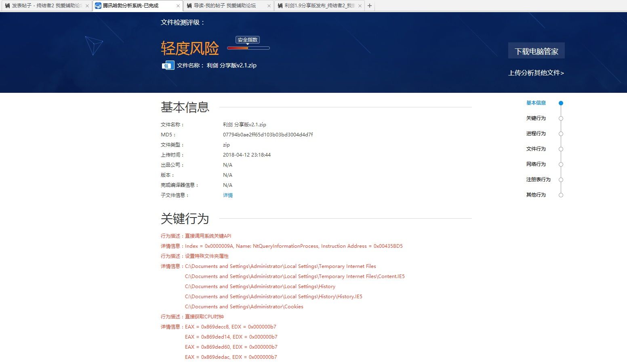Select the 腾讯哈勃分析系统-已完成 tab
Screen dimensions: 627x364
[x=138, y=6]
